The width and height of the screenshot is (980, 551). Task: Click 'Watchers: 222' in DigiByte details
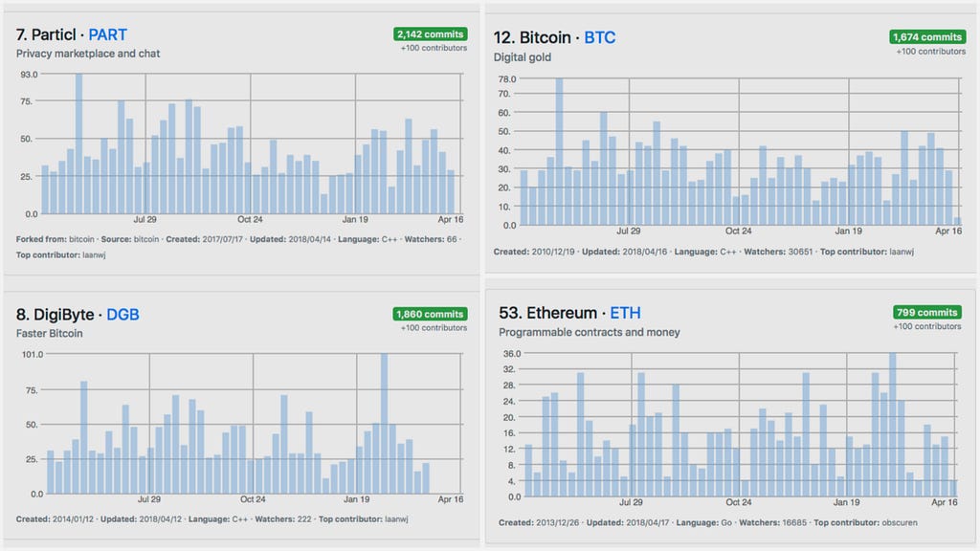[x=283, y=519]
